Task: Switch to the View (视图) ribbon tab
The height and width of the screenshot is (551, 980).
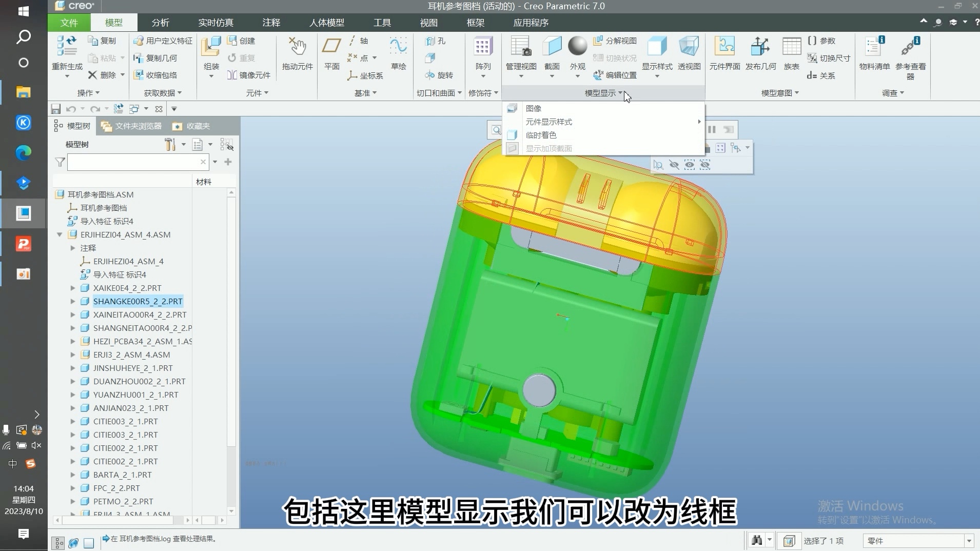Action: [428, 23]
